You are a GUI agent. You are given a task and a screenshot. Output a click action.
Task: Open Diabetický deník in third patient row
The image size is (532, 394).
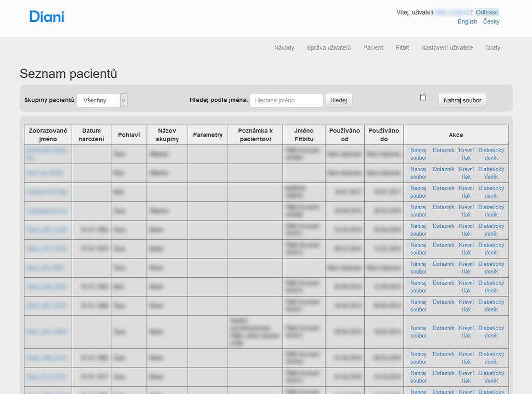click(491, 192)
